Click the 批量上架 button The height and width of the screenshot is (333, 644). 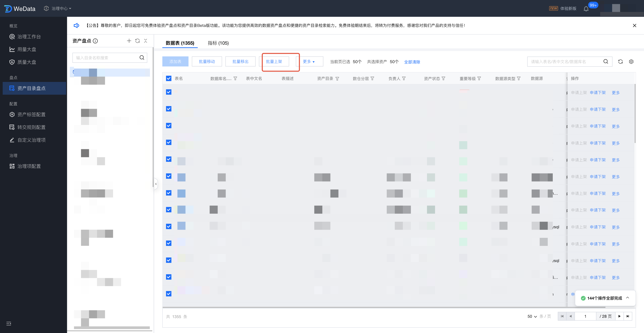tap(274, 62)
